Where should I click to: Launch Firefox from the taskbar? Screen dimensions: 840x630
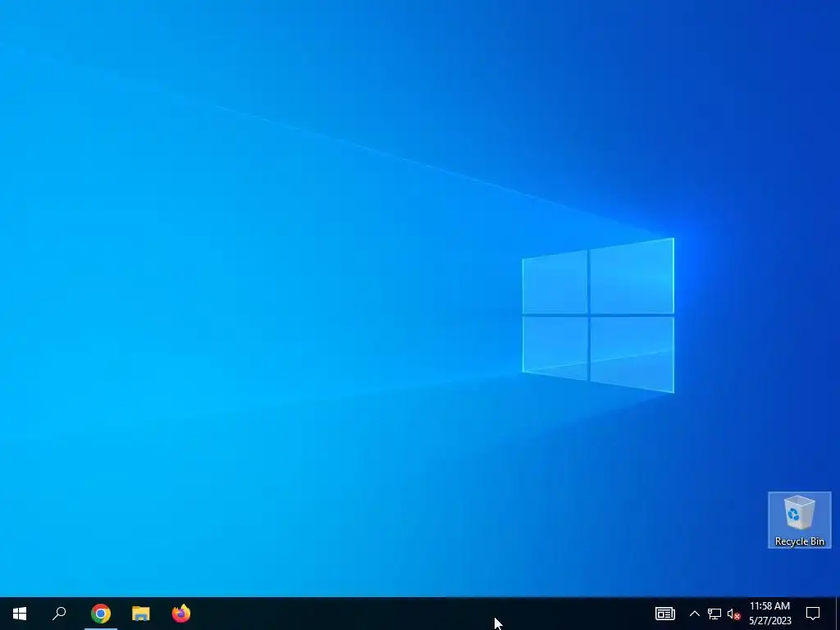(x=181, y=614)
